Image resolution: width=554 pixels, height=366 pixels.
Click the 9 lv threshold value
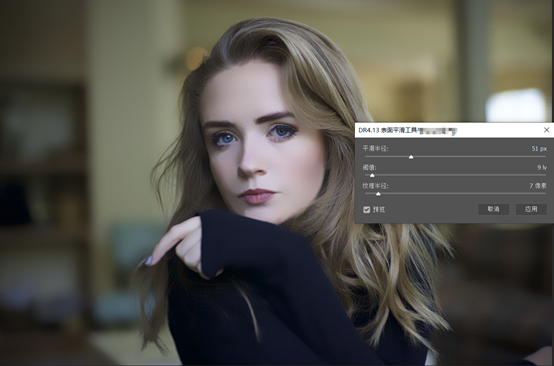coord(542,167)
